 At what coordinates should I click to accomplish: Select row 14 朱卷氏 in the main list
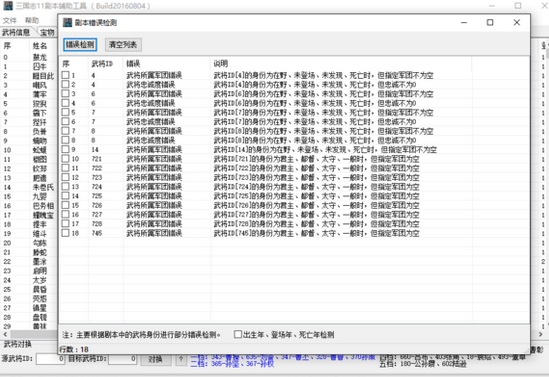(29, 187)
